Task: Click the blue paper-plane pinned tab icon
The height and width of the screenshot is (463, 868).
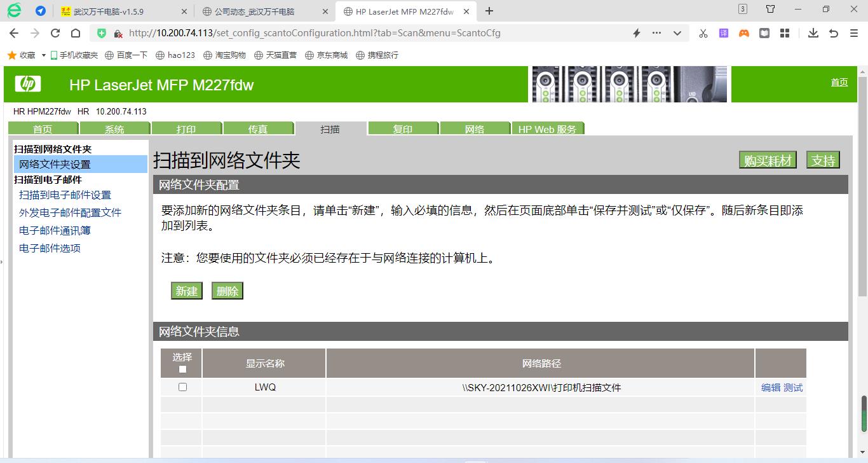Action: pos(41,11)
